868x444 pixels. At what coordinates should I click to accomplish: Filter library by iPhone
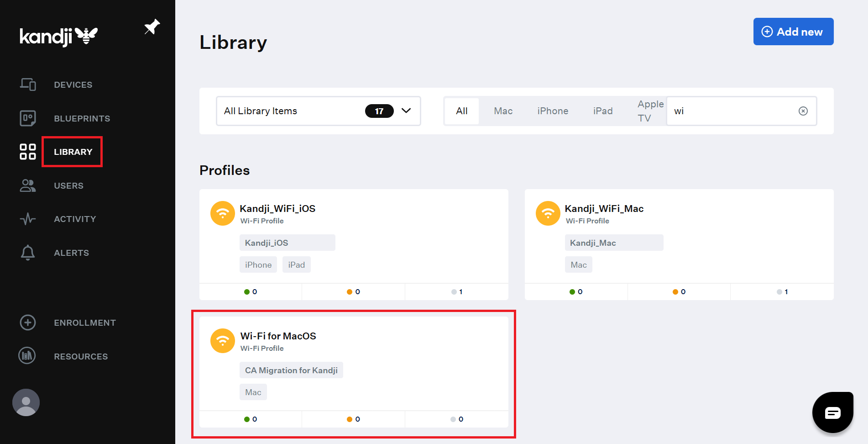553,111
